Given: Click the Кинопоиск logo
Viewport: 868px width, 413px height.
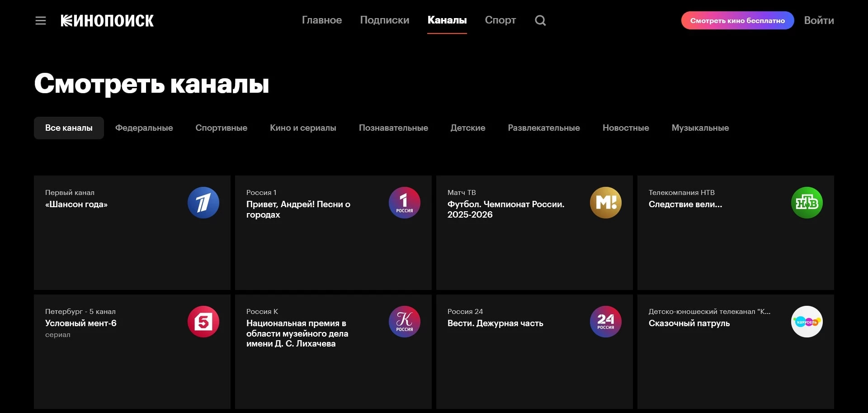Looking at the screenshot, I should point(107,20).
